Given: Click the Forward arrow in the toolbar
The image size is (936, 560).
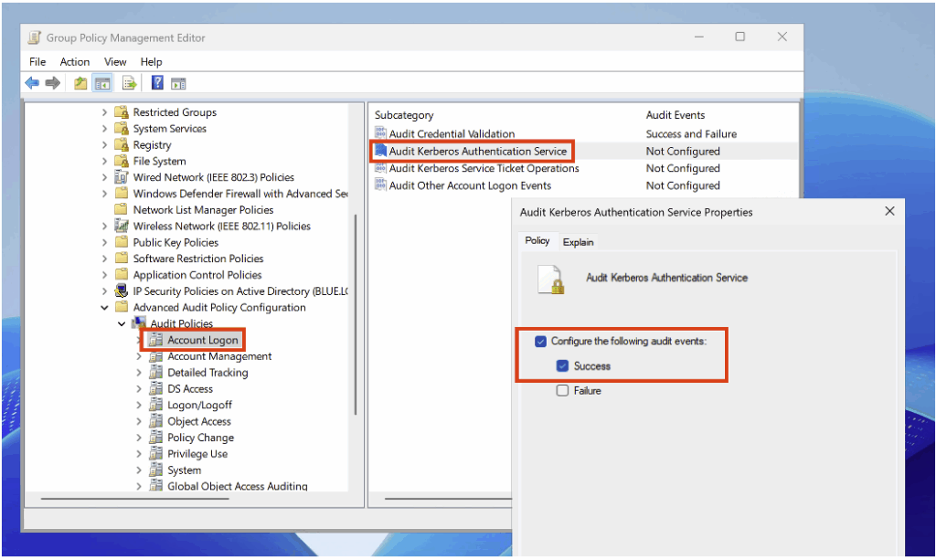Looking at the screenshot, I should (x=52, y=83).
